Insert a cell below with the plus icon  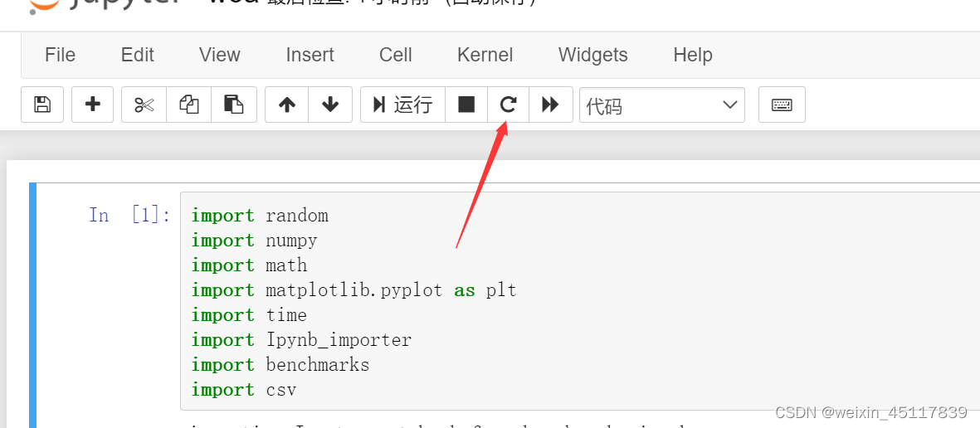click(92, 105)
